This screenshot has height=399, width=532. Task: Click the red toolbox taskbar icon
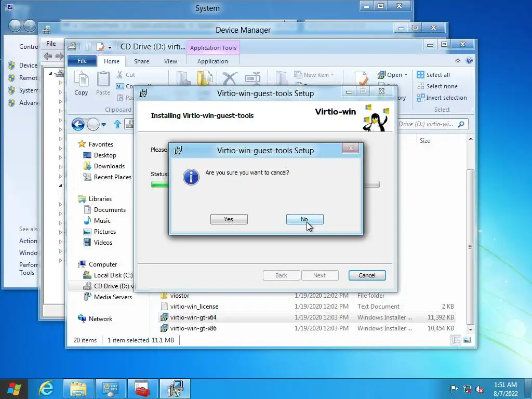pos(142,389)
